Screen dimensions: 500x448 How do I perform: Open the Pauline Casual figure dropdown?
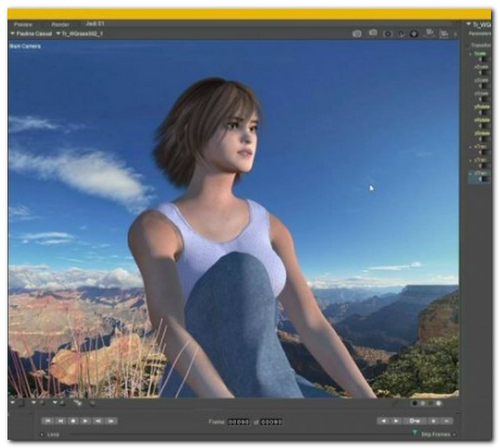(29, 34)
